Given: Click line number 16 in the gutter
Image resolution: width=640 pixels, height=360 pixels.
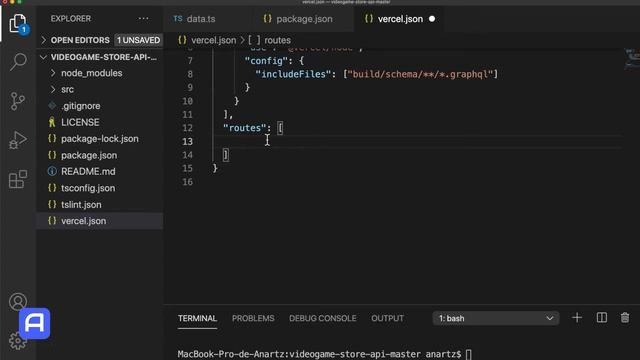Looking at the screenshot, I should click(187, 182).
